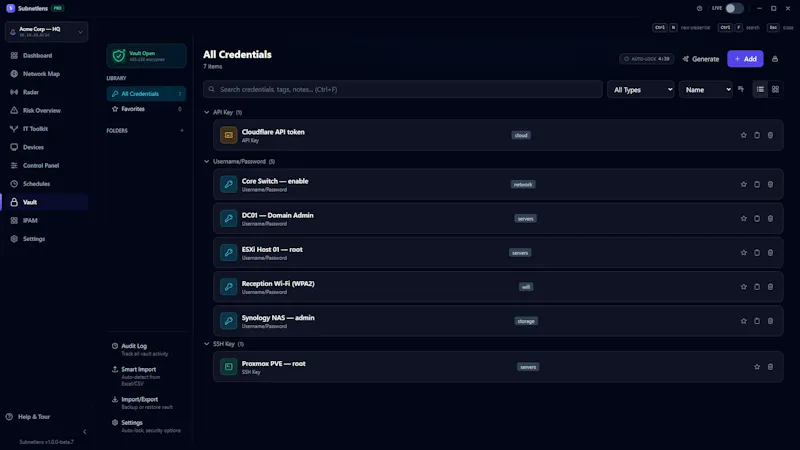Select All Credentials in library
Viewport: 800px width, 450px height.
(x=146, y=93)
